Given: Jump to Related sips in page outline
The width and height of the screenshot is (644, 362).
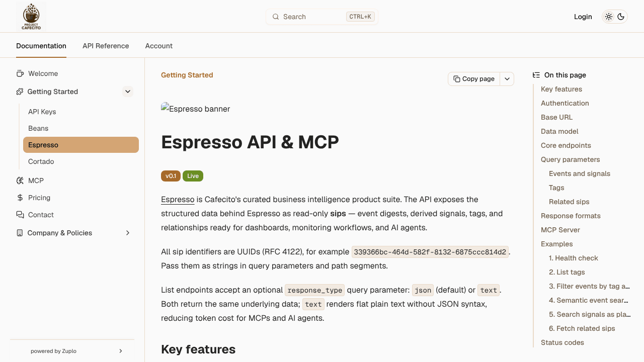Looking at the screenshot, I should tap(569, 202).
